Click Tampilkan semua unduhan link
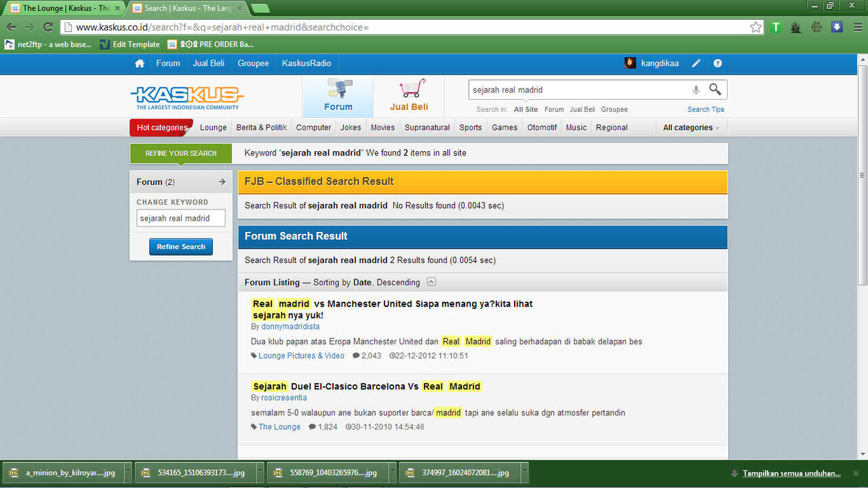 791,473
